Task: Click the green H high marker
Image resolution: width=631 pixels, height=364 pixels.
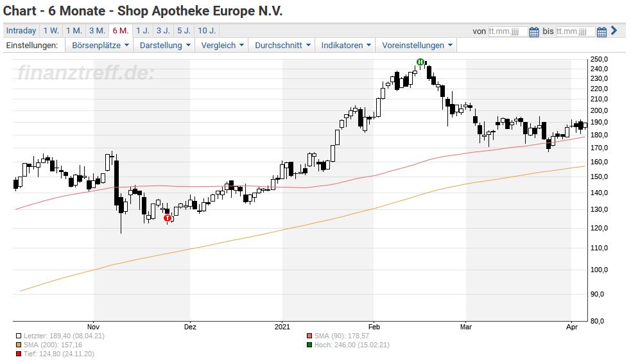Action: click(420, 62)
